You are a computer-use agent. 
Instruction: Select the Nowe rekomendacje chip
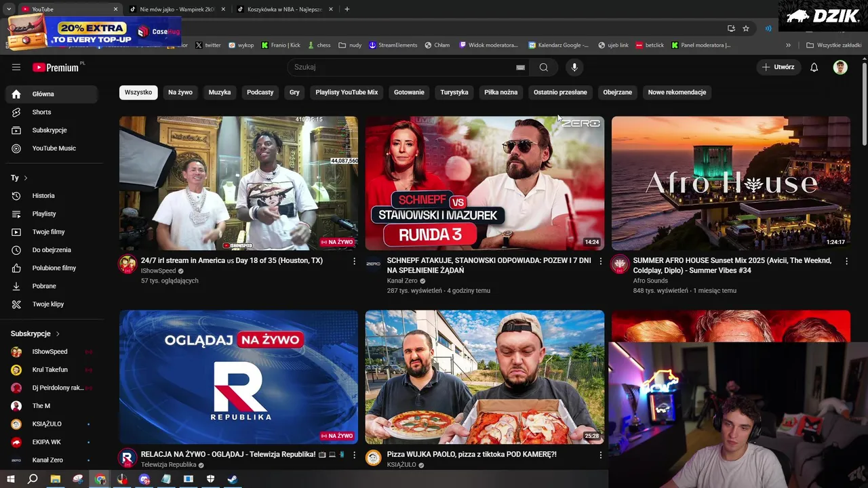tap(677, 92)
